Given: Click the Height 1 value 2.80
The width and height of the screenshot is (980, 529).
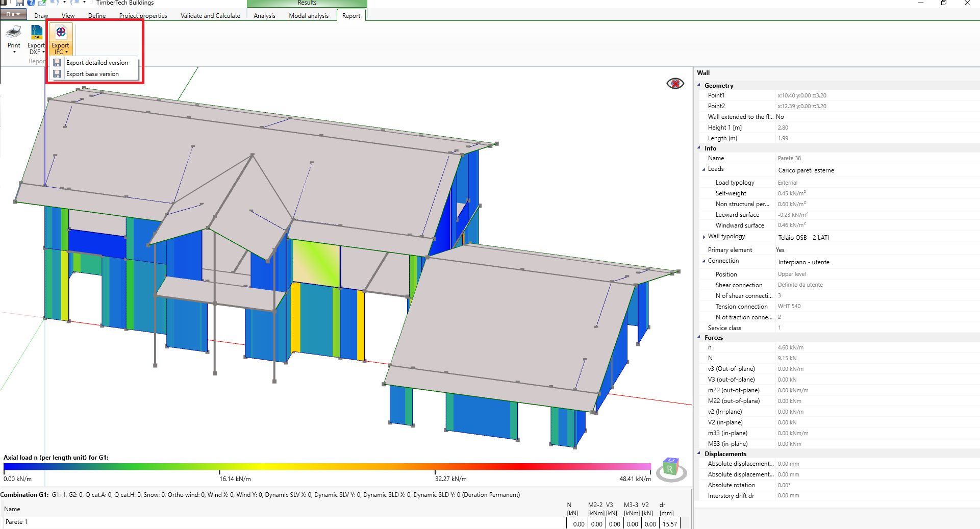Looking at the screenshot, I should coord(783,128).
